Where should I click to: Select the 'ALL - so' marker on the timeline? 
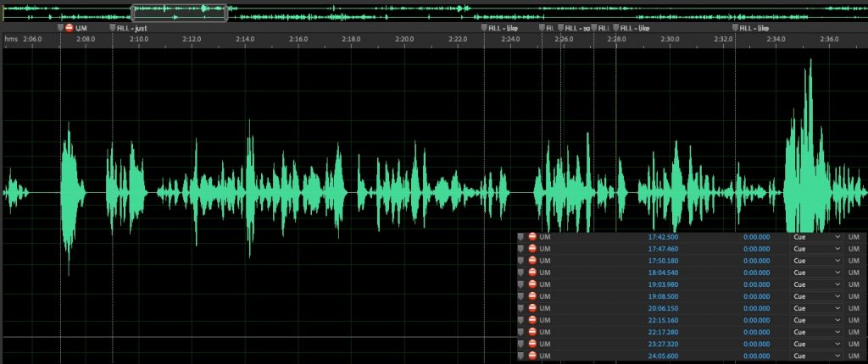click(x=576, y=28)
